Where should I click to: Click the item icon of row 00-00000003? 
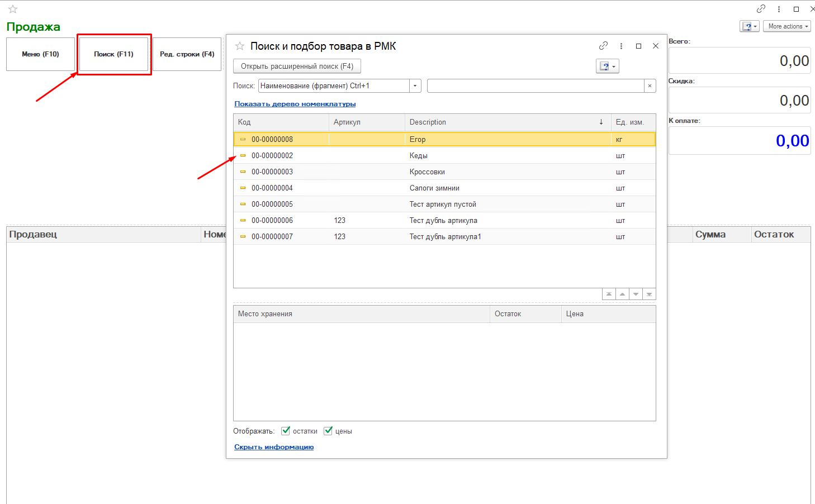tap(243, 172)
